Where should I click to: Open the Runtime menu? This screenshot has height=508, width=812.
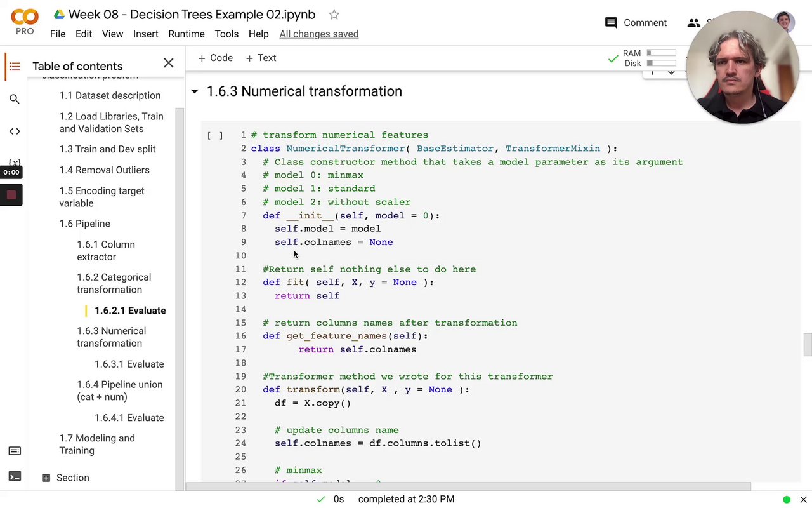tap(186, 34)
